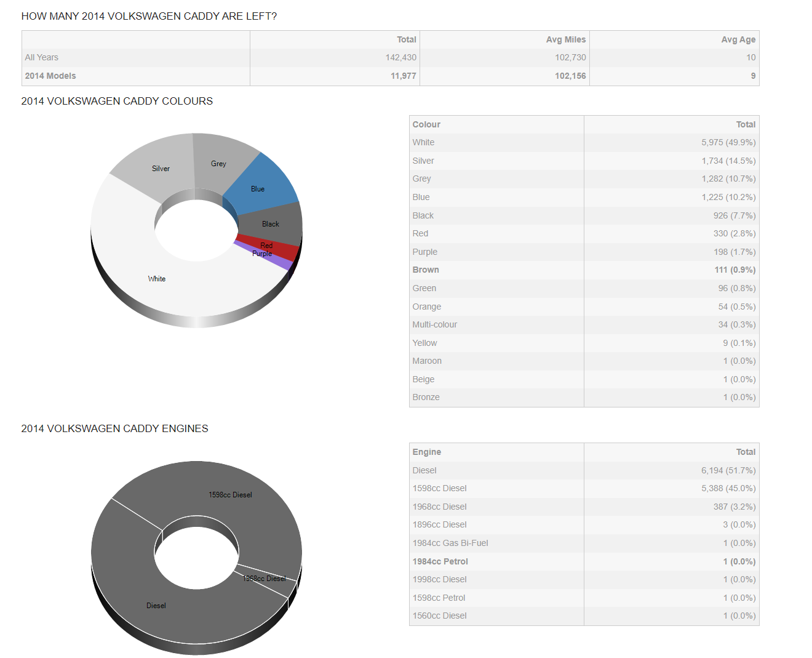
Task: Click the 'Maroon' colour row label
Action: (x=427, y=361)
